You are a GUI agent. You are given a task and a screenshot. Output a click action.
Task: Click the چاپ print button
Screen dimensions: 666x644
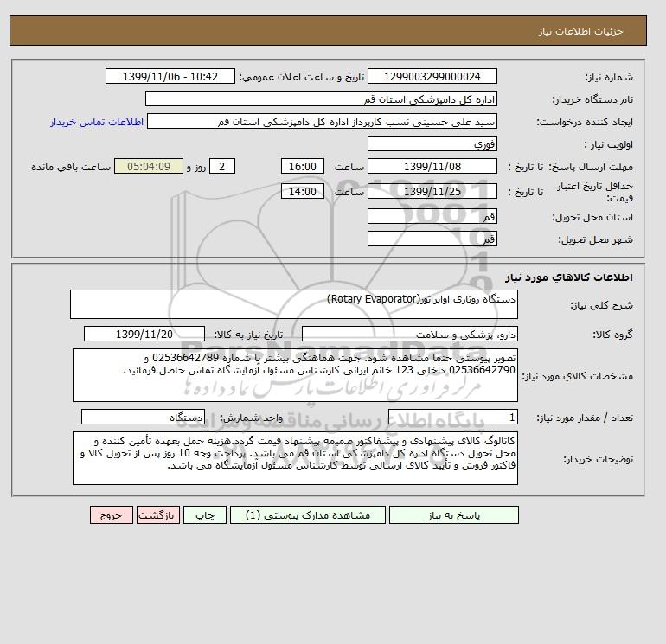205,515
